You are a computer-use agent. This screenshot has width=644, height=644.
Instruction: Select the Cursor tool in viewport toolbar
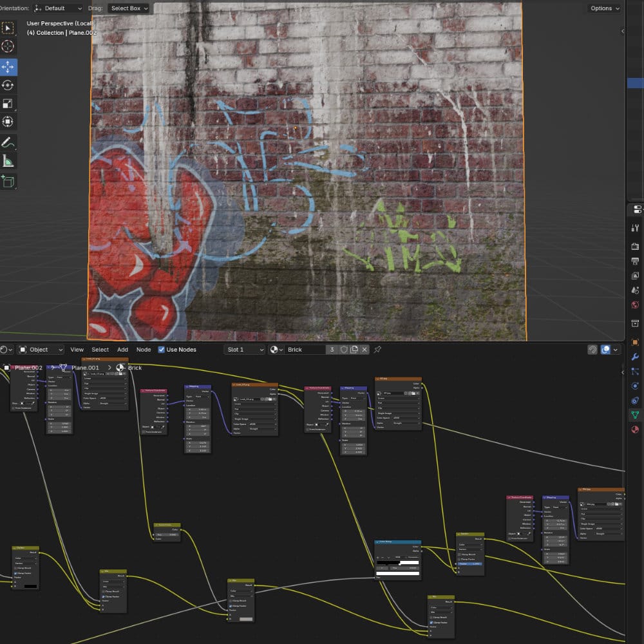pyautogui.click(x=8, y=46)
